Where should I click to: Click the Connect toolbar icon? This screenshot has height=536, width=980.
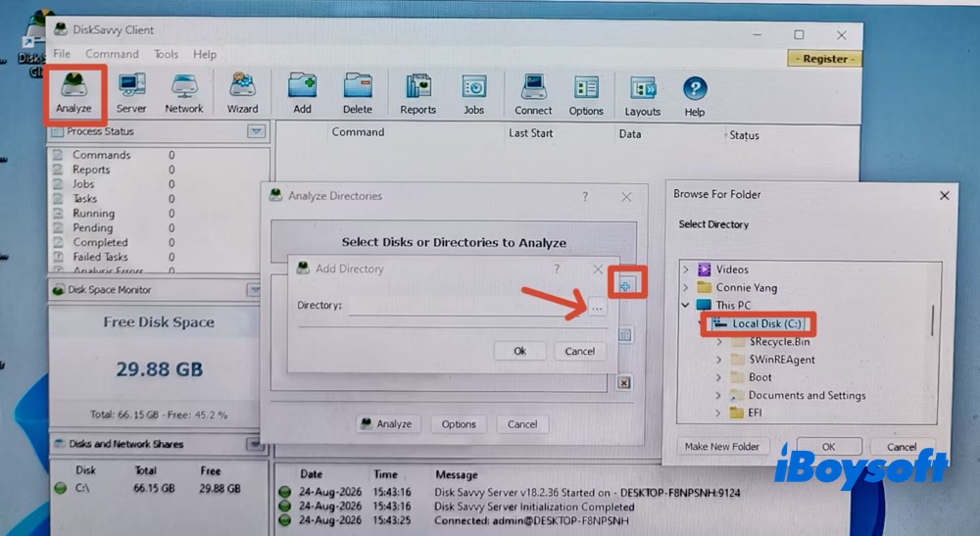coord(533,94)
